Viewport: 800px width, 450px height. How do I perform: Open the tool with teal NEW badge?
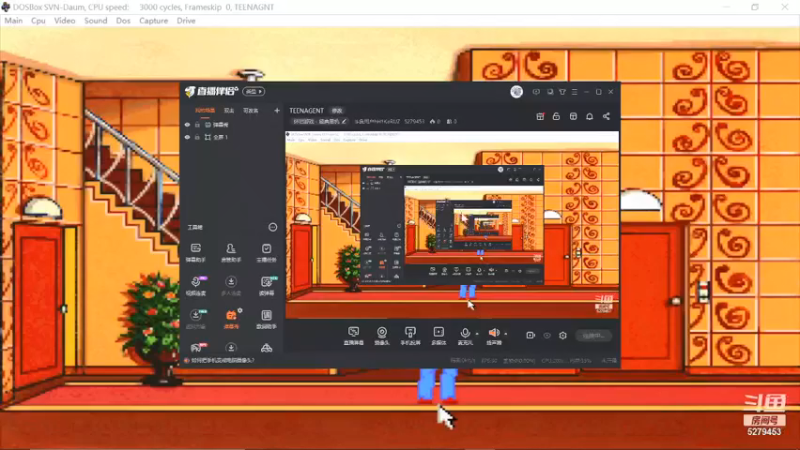pos(266,286)
